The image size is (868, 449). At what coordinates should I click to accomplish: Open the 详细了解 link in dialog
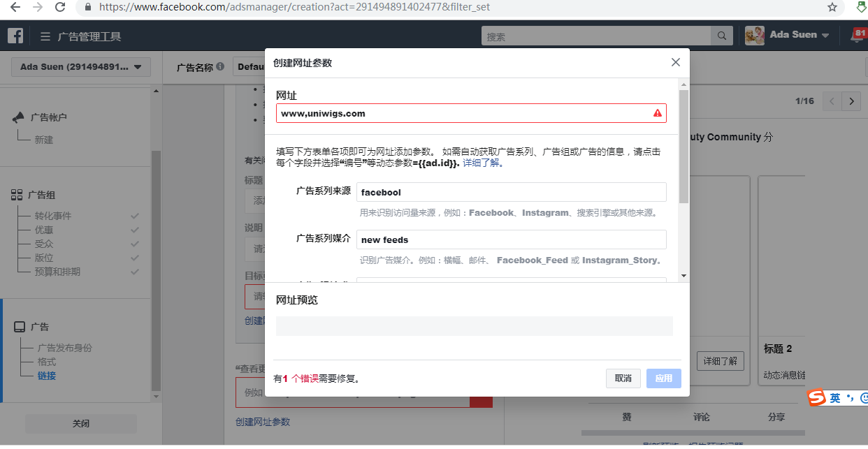click(483, 163)
